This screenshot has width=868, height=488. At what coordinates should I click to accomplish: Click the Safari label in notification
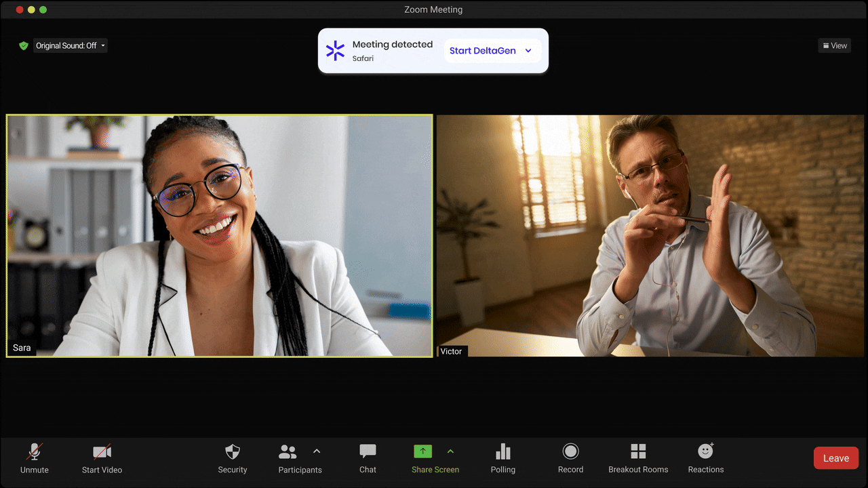[x=363, y=58]
